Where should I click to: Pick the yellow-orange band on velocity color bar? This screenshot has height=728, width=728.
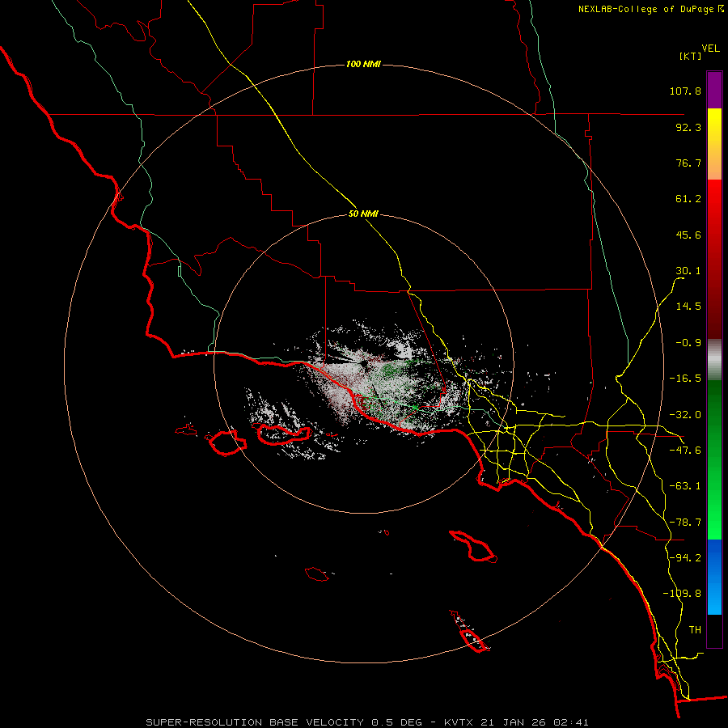click(x=714, y=144)
